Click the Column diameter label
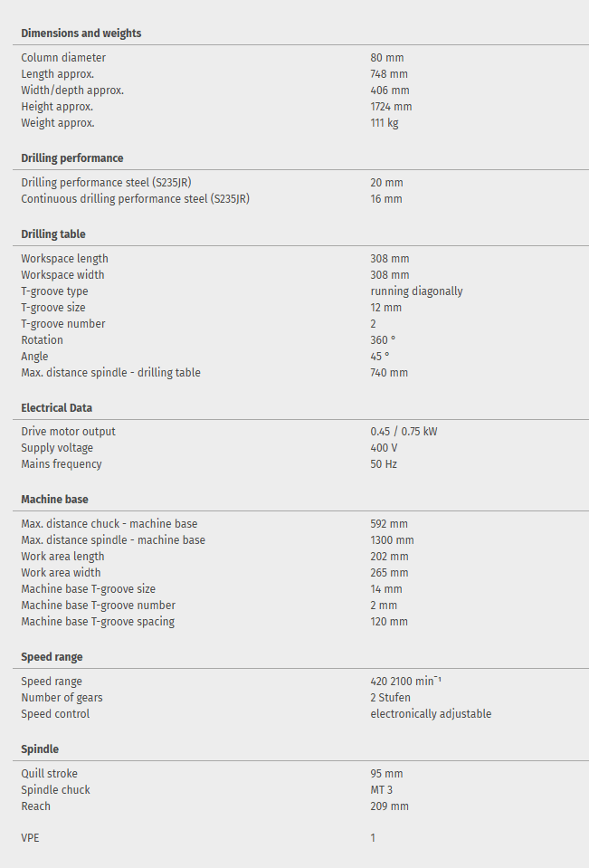This screenshot has width=589, height=868. point(63,58)
